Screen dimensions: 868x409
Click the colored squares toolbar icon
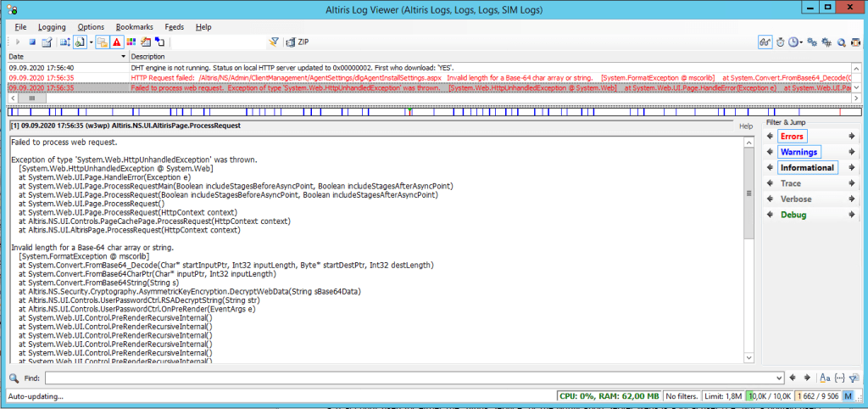tap(131, 42)
